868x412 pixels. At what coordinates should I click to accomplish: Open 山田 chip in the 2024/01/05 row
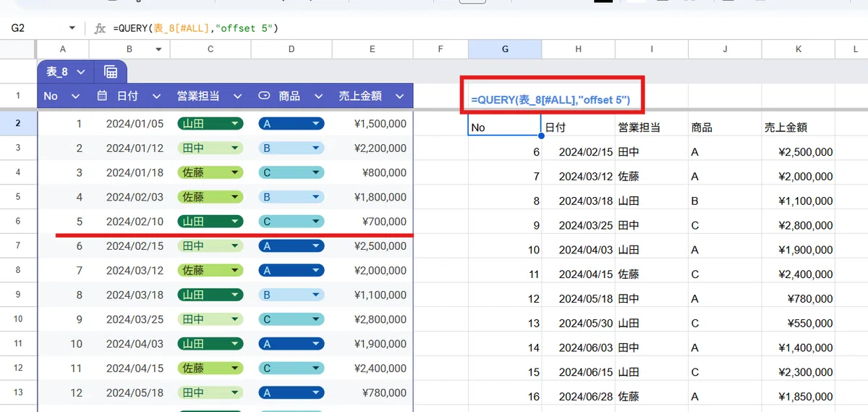point(210,124)
